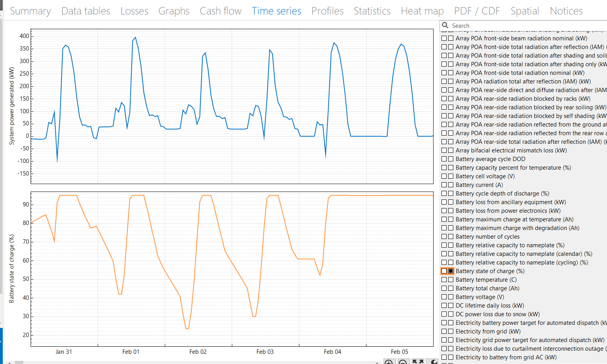The image size is (607, 364).
Task: Toggle Battery number of cycles variable
Action: click(x=444, y=236)
